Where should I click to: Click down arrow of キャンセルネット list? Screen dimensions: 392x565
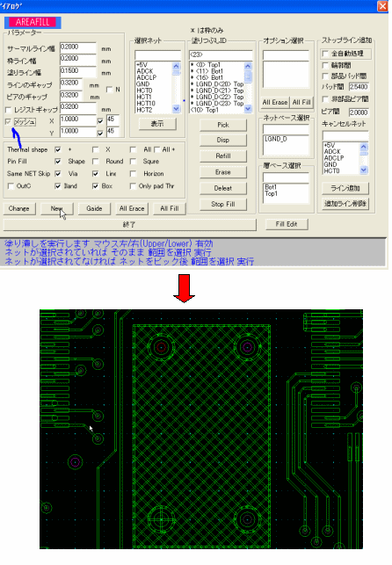point(364,170)
